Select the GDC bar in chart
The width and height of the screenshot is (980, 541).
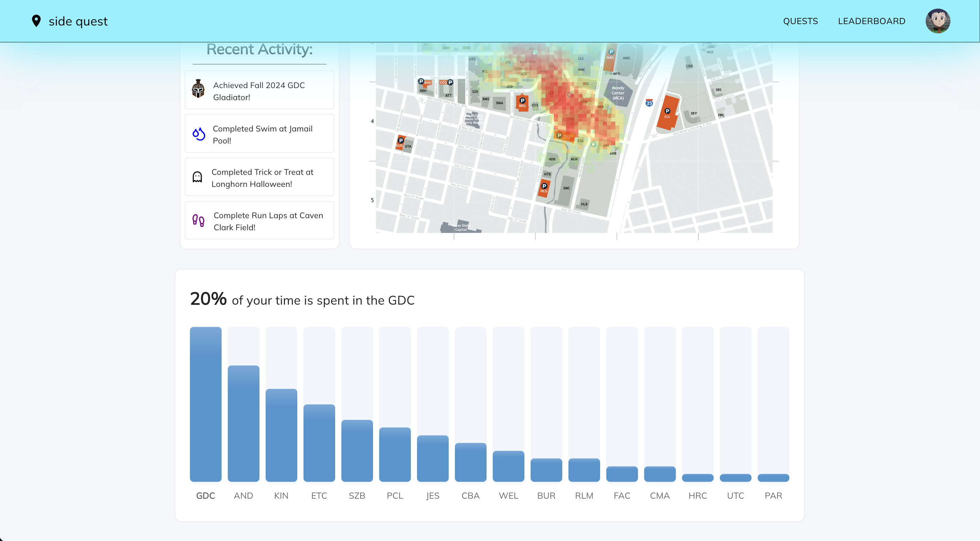(x=205, y=404)
